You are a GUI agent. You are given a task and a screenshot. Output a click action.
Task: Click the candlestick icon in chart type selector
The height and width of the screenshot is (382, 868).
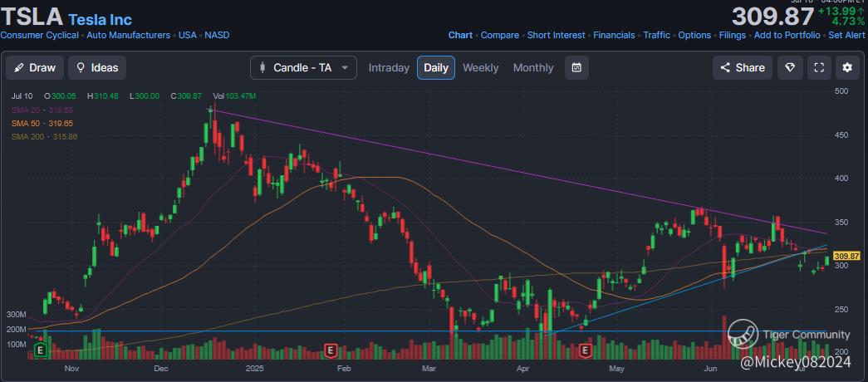pos(263,67)
